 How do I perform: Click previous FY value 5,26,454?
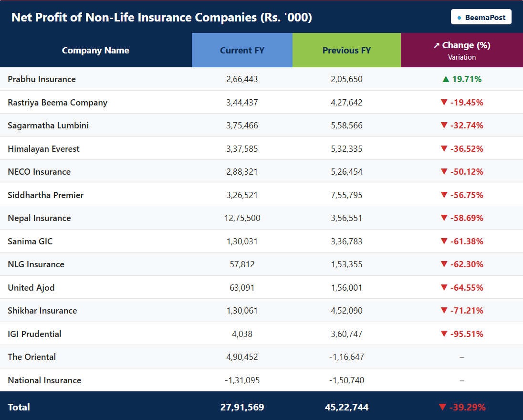(346, 172)
